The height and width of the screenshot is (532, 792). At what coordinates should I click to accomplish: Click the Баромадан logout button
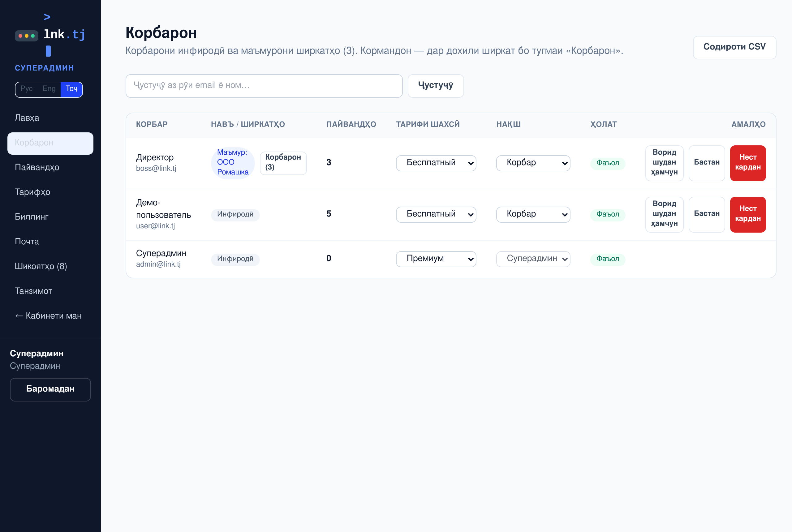click(50, 389)
